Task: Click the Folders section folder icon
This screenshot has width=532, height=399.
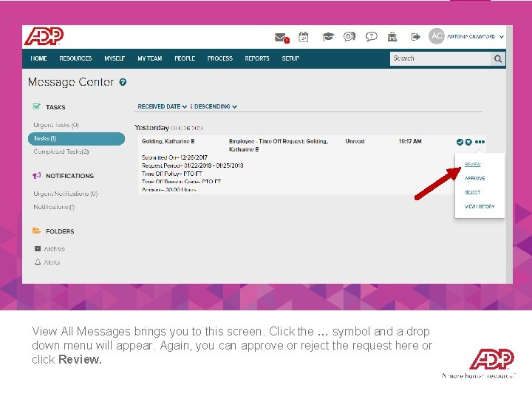Action: pyautogui.click(x=37, y=231)
